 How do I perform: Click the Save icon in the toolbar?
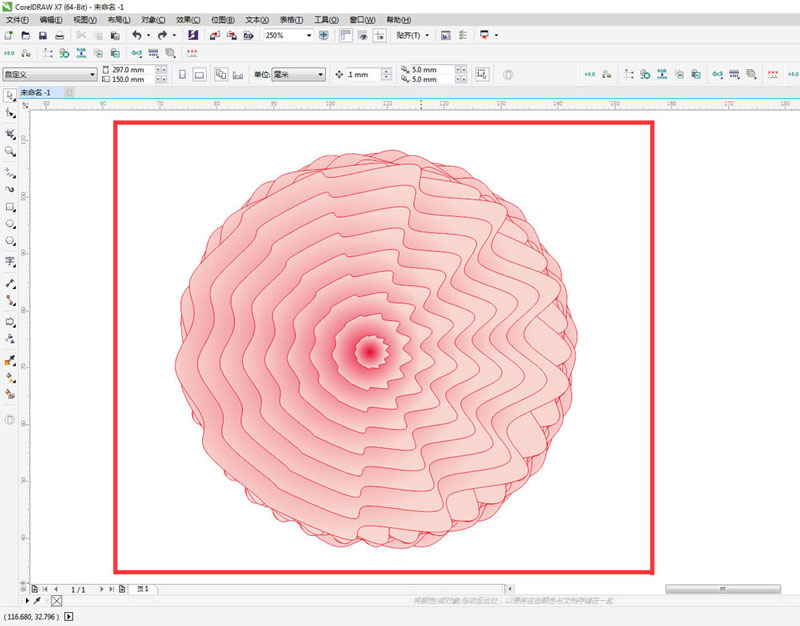(x=43, y=35)
